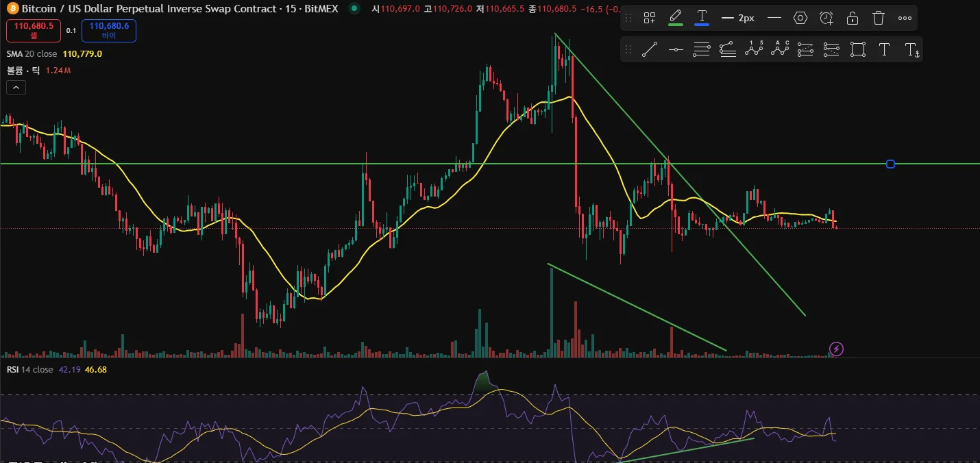980x463 pixels.
Task: Click the blue buy price button
Action: (x=109, y=31)
